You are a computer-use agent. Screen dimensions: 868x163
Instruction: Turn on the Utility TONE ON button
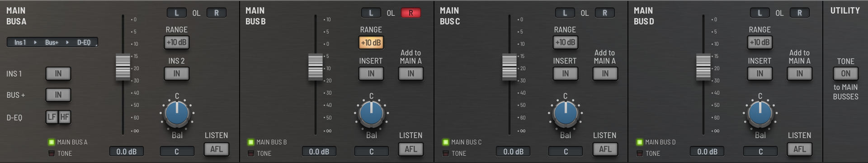846,73
